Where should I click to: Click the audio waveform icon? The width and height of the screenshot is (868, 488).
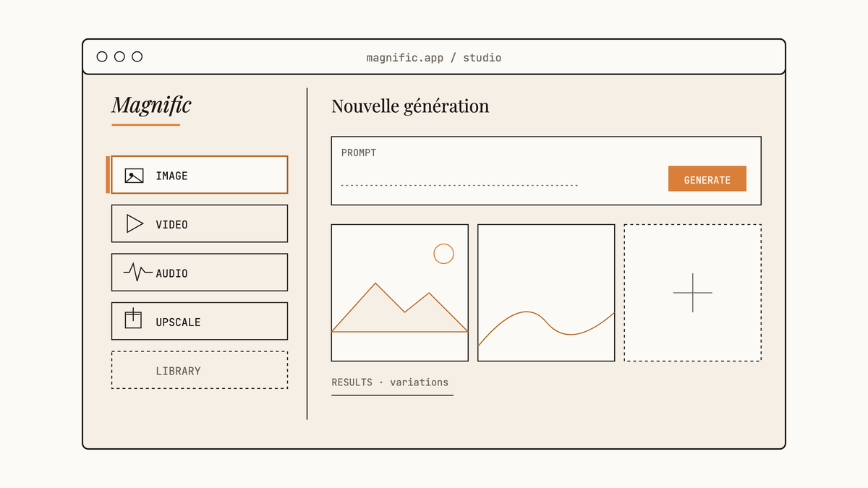tap(137, 273)
